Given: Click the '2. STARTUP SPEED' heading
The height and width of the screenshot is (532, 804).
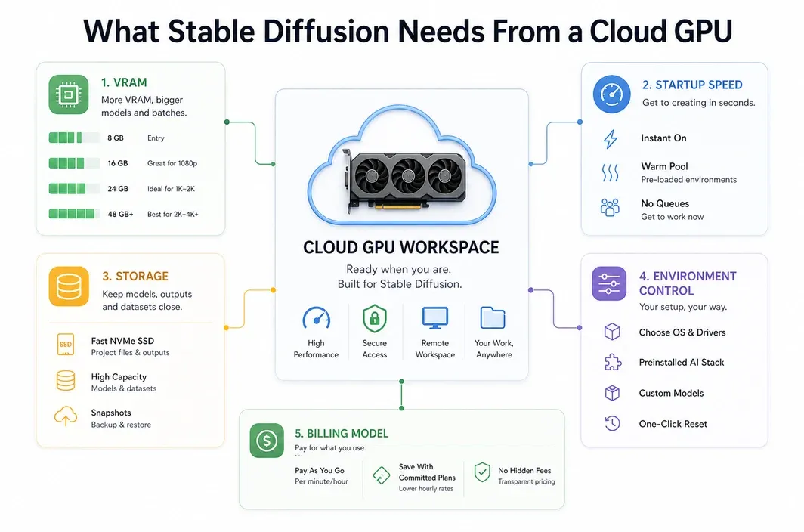Looking at the screenshot, I should (x=692, y=85).
